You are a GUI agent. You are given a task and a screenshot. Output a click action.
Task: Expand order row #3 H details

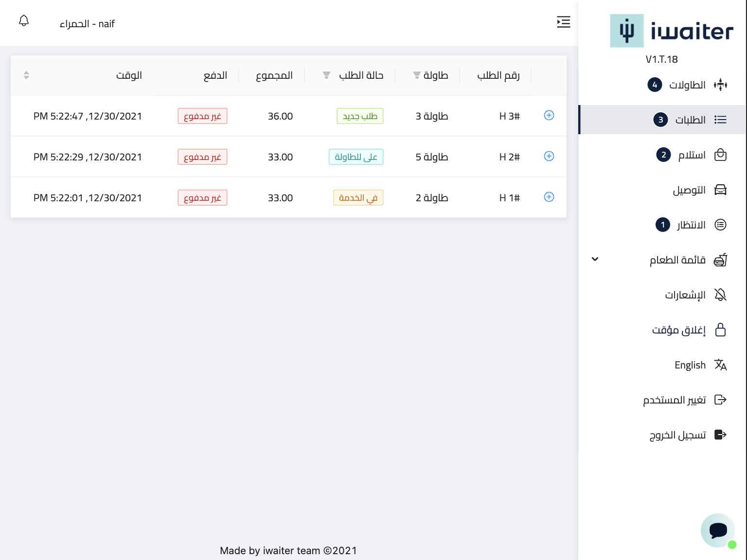549,116
